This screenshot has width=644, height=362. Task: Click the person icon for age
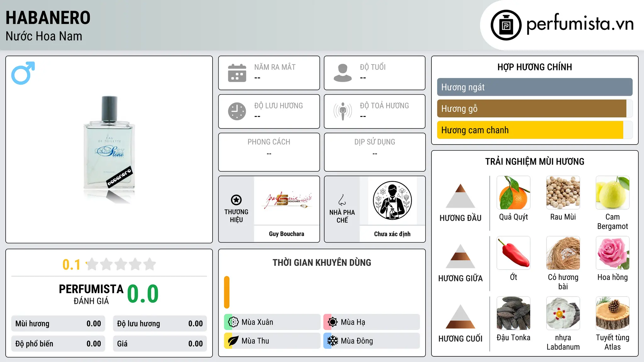pyautogui.click(x=343, y=73)
